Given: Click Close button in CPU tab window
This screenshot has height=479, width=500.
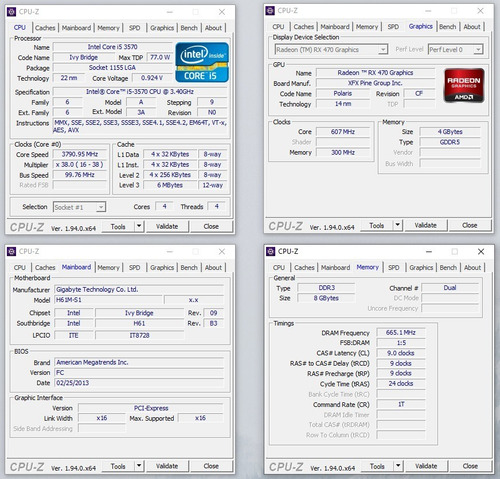Looking at the screenshot, I should pos(211,226).
